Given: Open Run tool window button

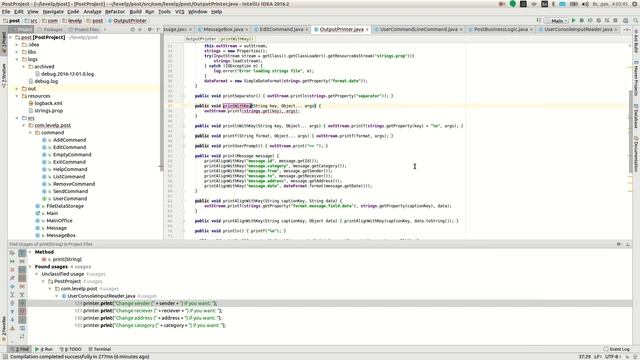Looking at the screenshot, I should (x=44, y=349).
